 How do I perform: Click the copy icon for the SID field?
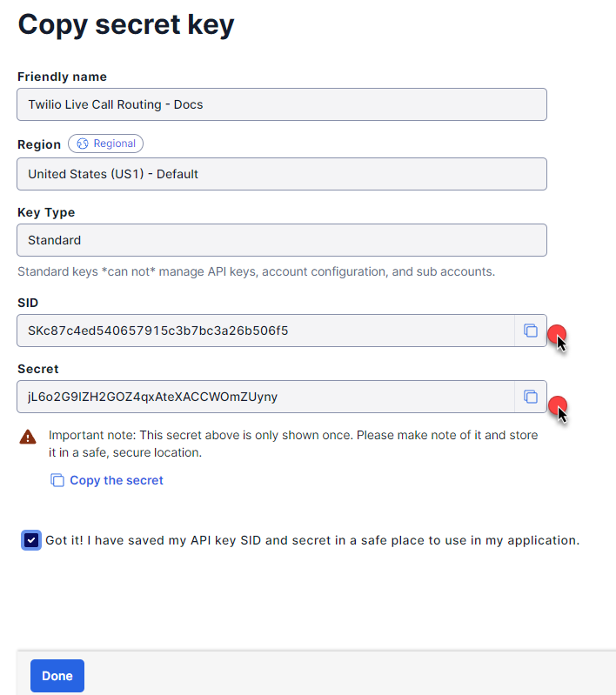(530, 331)
